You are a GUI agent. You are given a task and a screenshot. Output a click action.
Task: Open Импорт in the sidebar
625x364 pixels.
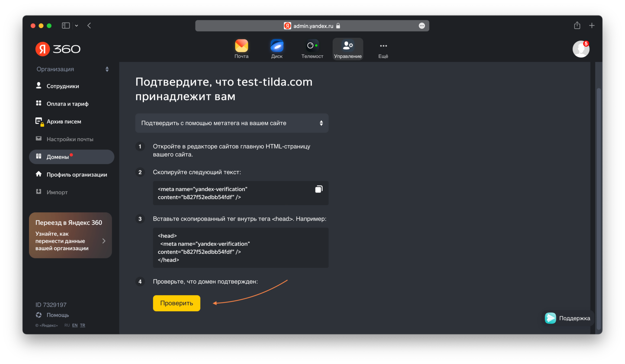click(x=57, y=192)
